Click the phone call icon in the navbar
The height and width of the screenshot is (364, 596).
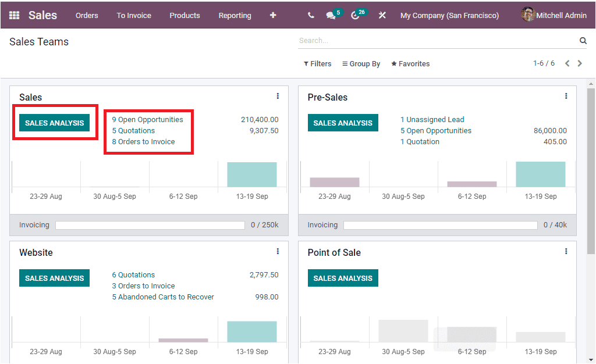310,15
